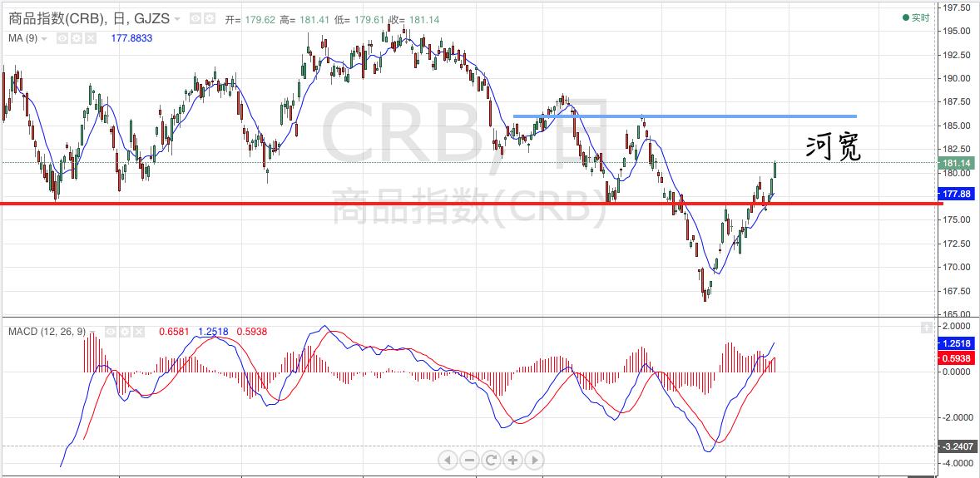Expand the MA (9) indicator dropdown arrow
This screenshot has width=980, height=478.
coord(44,39)
